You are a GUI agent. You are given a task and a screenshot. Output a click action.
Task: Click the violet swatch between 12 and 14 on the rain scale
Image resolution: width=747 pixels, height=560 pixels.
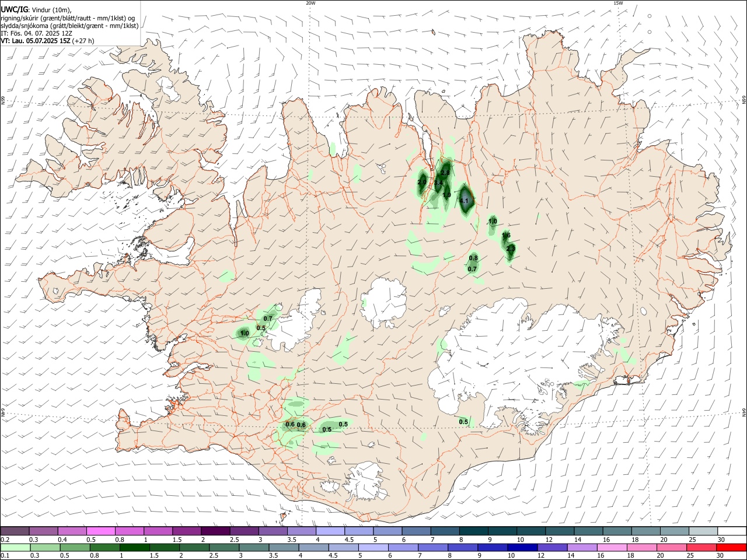[x=553, y=547]
